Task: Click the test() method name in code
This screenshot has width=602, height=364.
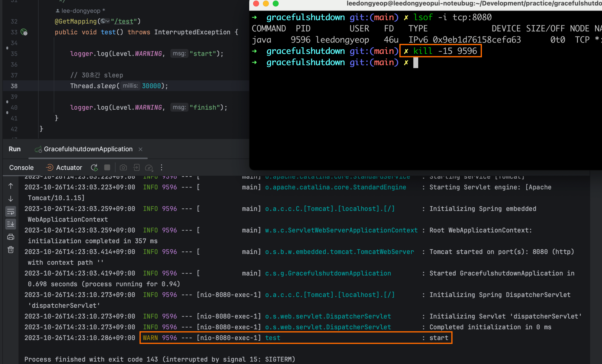Action: (108, 32)
